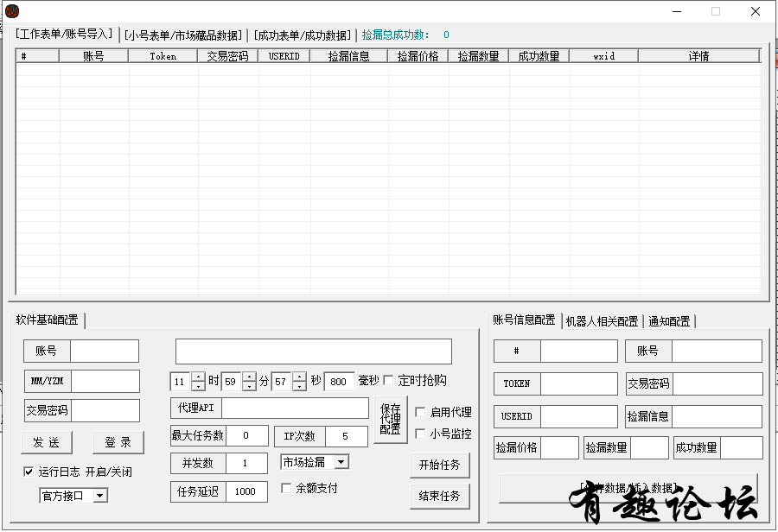Enable the 定时抢购 checkbox
Image resolution: width=778 pixels, height=532 pixels.
pos(388,380)
